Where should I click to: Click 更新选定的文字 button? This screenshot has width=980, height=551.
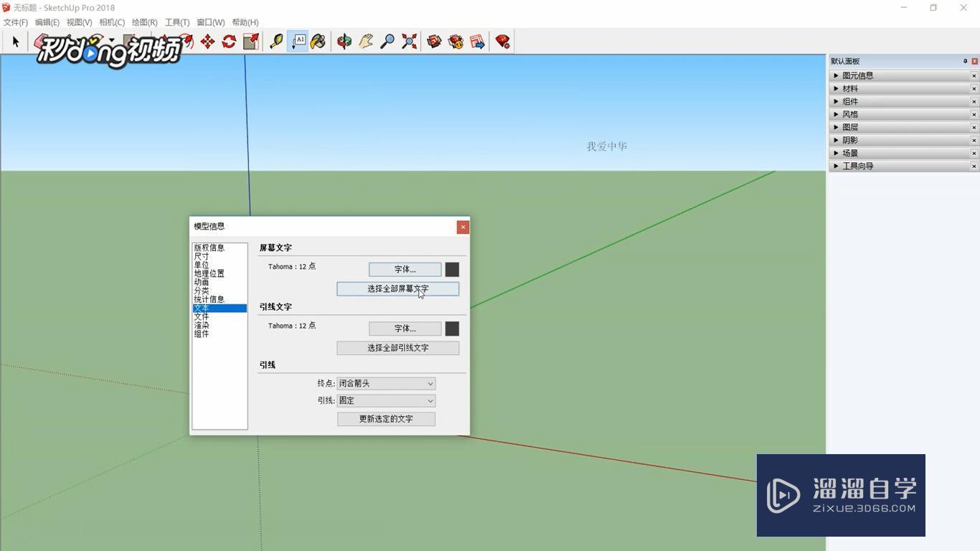tap(386, 419)
